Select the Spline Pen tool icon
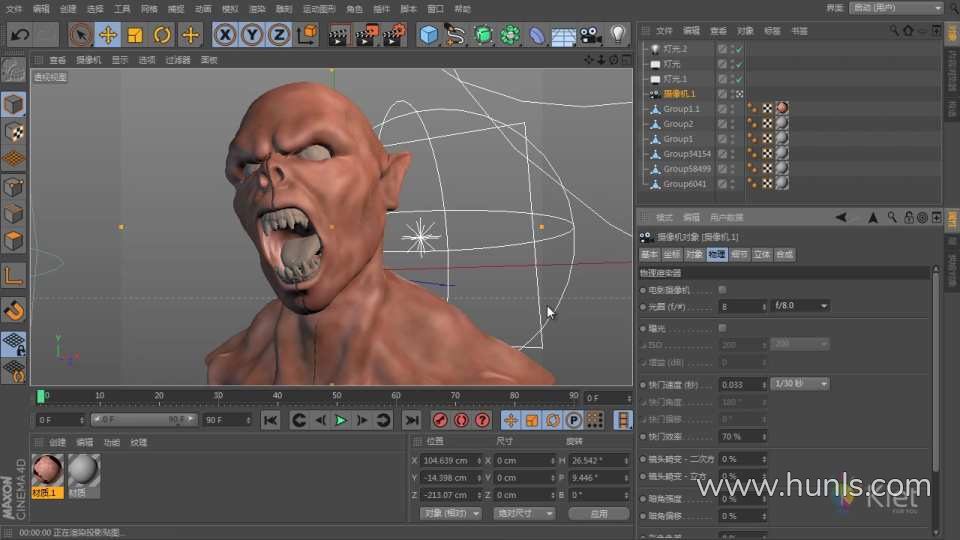The width and height of the screenshot is (960, 540). click(455, 35)
